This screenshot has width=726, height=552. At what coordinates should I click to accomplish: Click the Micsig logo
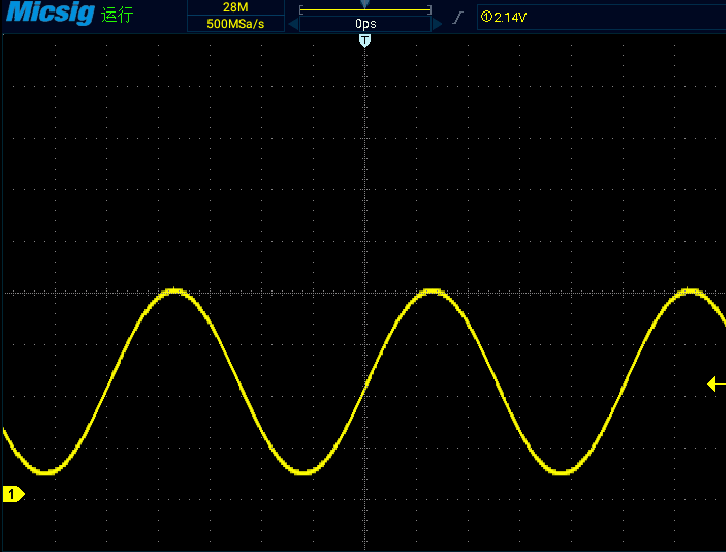50,13
